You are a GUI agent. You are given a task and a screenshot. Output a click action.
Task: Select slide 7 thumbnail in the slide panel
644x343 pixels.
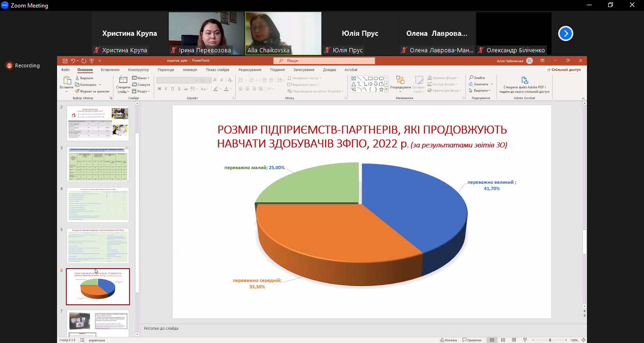click(x=98, y=323)
